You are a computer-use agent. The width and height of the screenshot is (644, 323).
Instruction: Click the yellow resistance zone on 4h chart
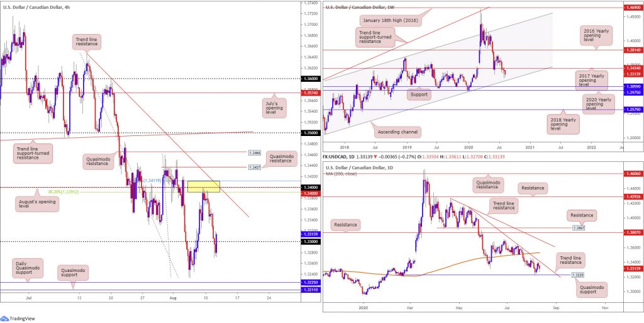click(203, 186)
